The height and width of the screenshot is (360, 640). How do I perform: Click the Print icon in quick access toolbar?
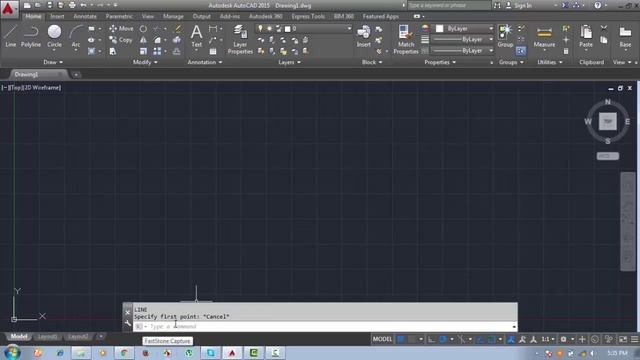tap(72, 5)
